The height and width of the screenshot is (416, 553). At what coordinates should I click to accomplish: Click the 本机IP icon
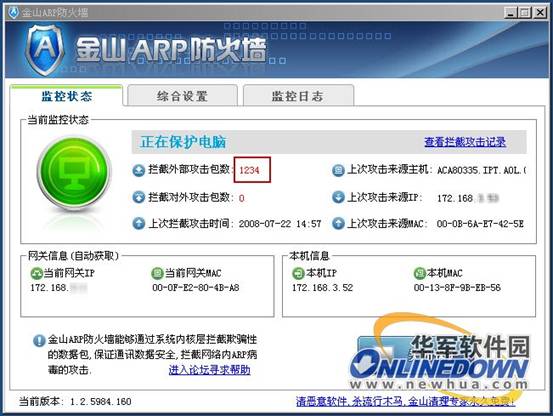298,273
